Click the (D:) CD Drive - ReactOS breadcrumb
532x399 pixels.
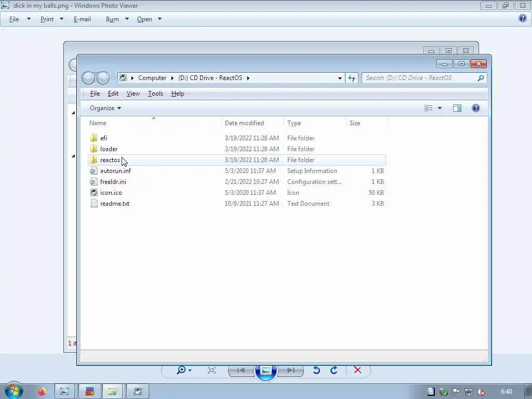pos(210,78)
